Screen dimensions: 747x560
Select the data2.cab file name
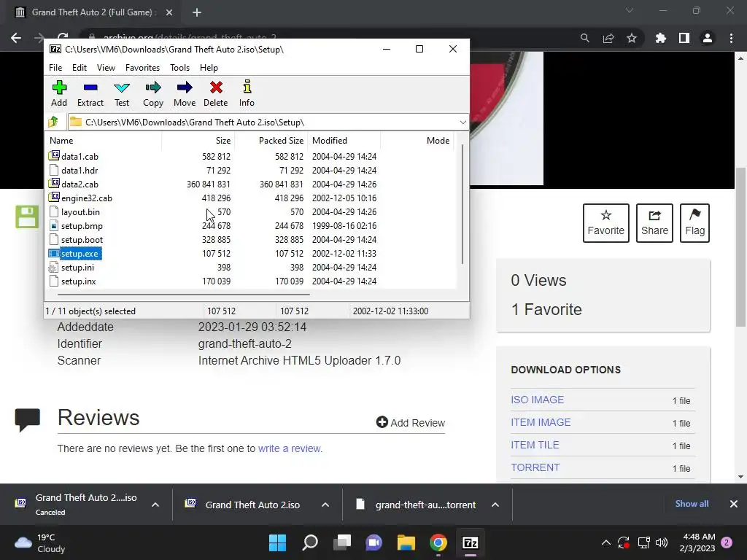80,184
